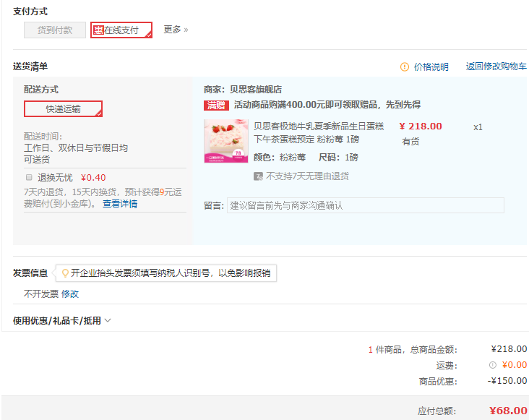The image size is (529, 420).
Task: Click 返回修改购物车 link
Action: 496,67
